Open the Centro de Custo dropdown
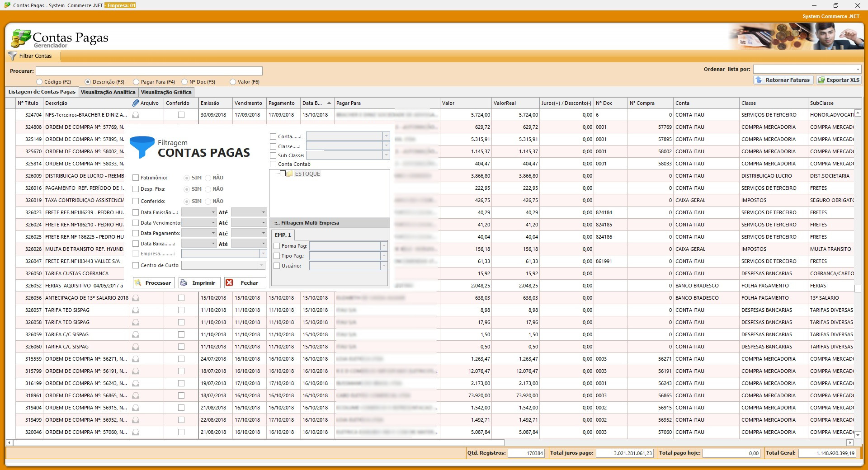The width and height of the screenshot is (868, 470). point(261,265)
